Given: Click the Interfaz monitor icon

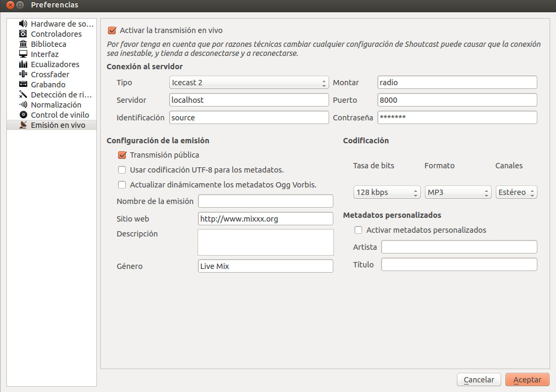Looking at the screenshot, I should [23, 54].
